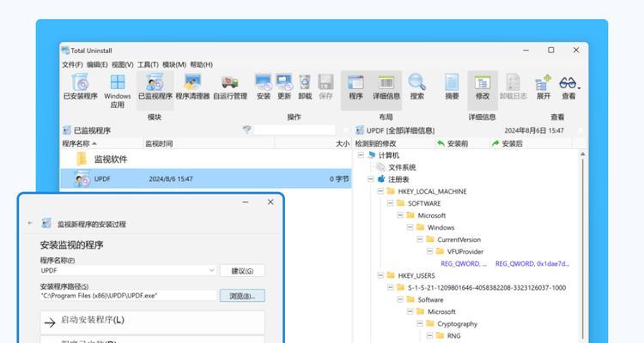Collapse SOFTWARE under HKEY_LOCAL_MACHINE
The image size is (644, 343).
pos(390,203)
